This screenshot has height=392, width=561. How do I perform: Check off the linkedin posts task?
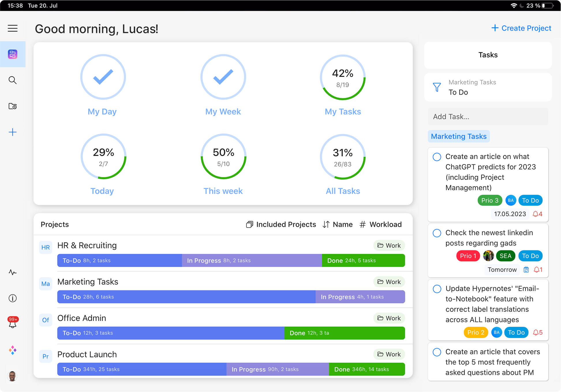tap(437, 233)
